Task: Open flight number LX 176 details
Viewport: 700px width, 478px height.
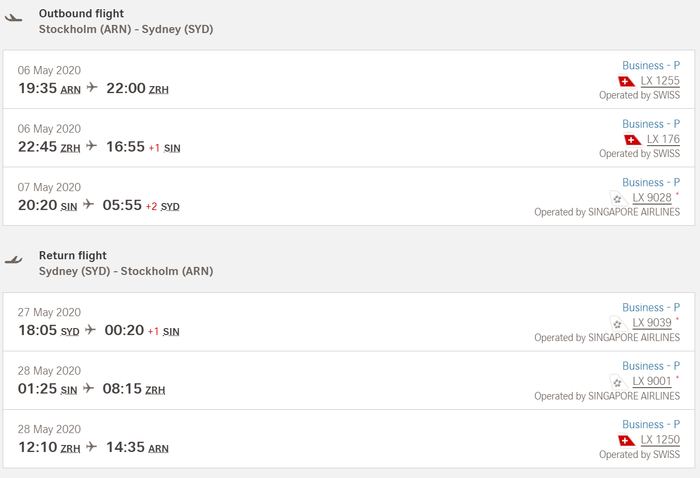Action: pyautogui.click(x=663, y=139)
